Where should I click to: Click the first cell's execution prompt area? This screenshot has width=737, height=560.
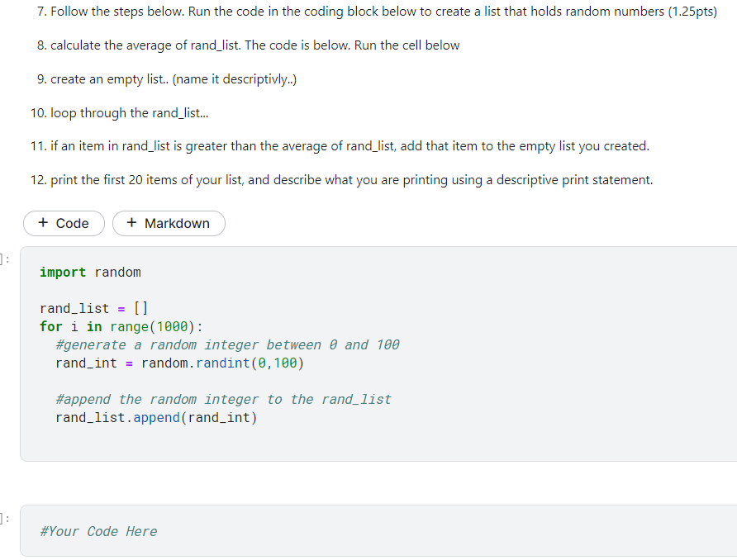coord(6,258)
